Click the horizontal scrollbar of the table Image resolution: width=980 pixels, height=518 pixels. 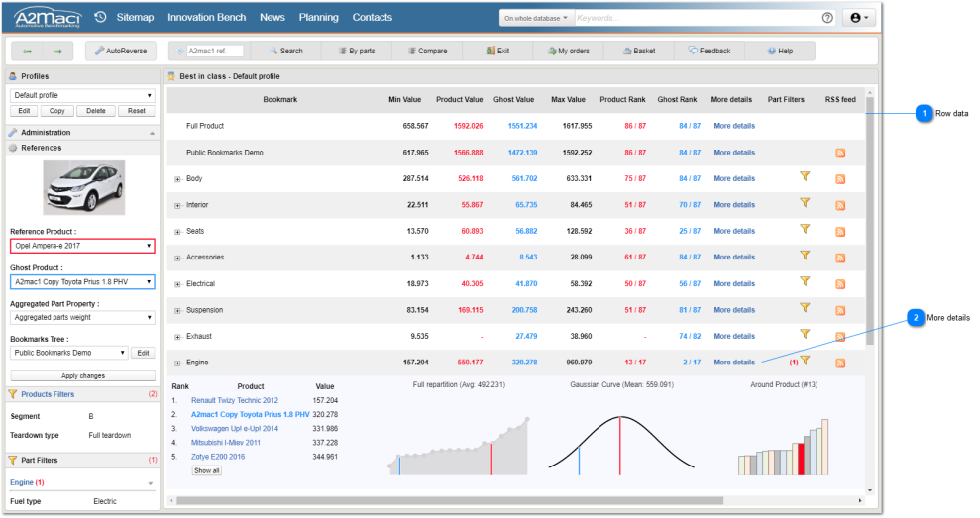click(x=450, y=500)
